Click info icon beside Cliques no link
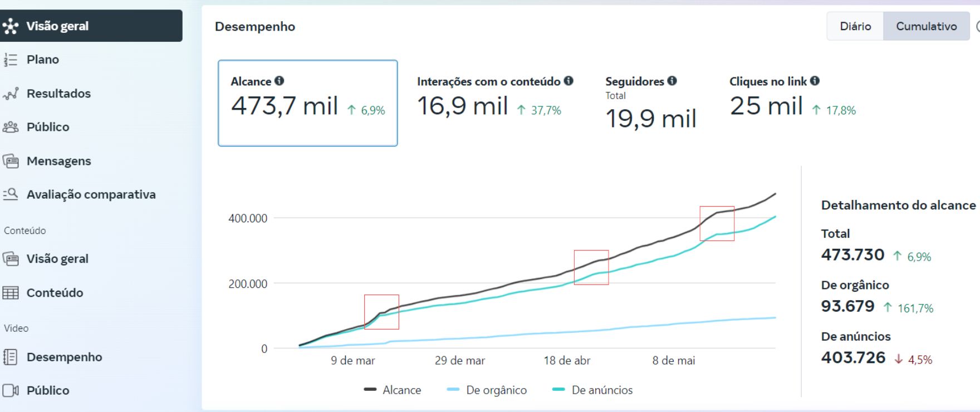Image resolution: width=980 pixels, height=412 pixels. tap(815, 81)
